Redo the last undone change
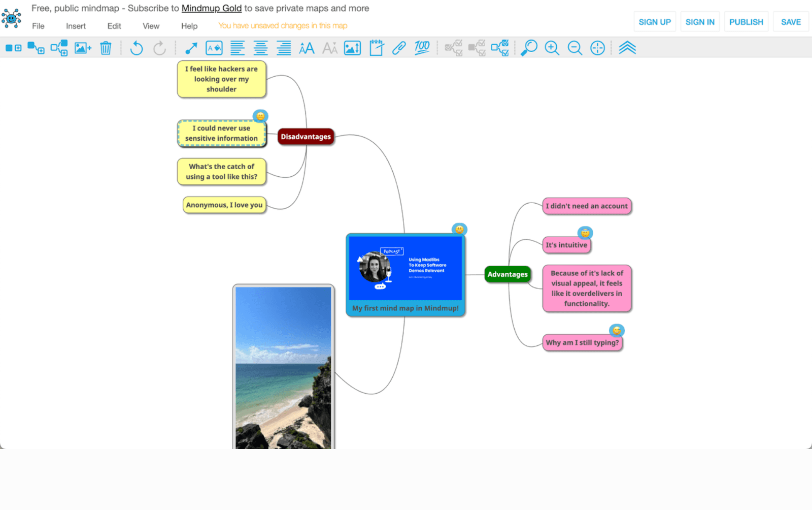812x510 pixels. [159, 48]
